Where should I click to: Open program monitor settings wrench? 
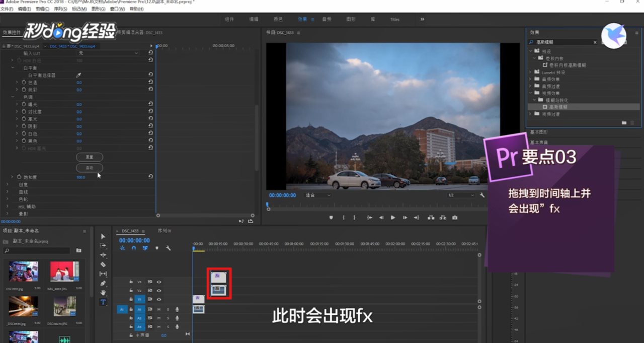tap(482, 195)
